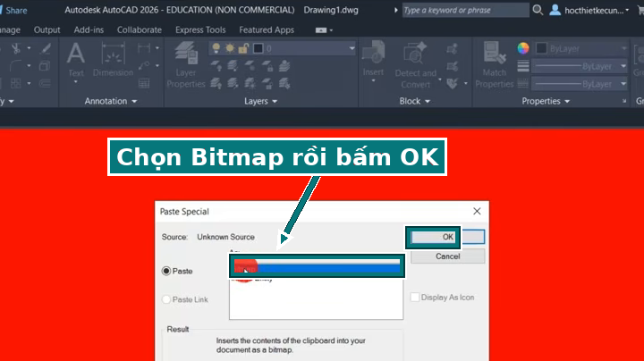Click the Create Block icon

tap(453, 49)
